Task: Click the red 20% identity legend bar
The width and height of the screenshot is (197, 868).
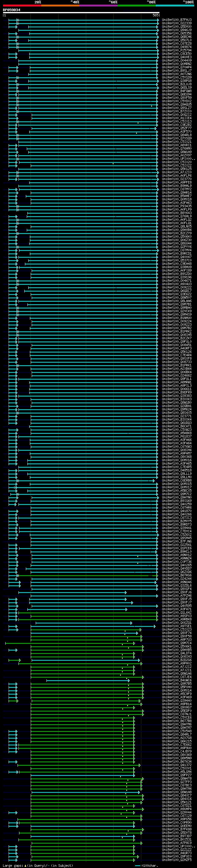Action: coord(22,6)
